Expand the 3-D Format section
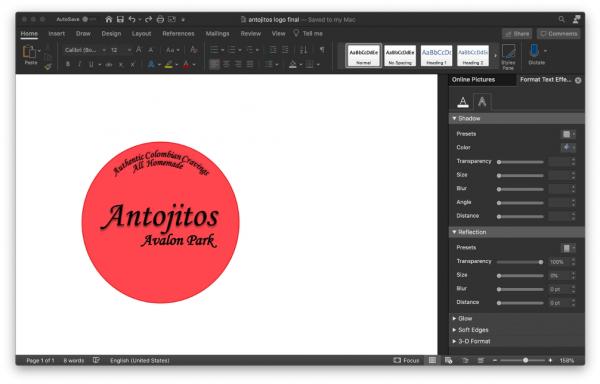Screen dimensions: 600x384 tap(454, 341)
